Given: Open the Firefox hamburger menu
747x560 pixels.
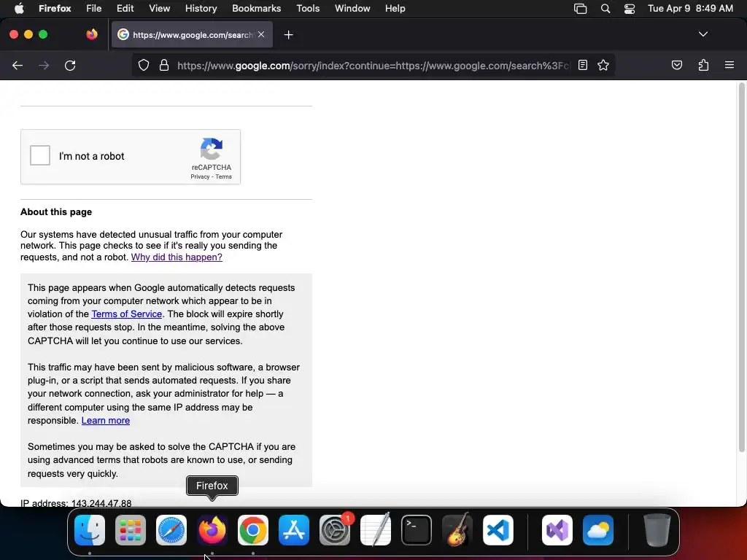Looking at the screenshot, I should 729,65.
